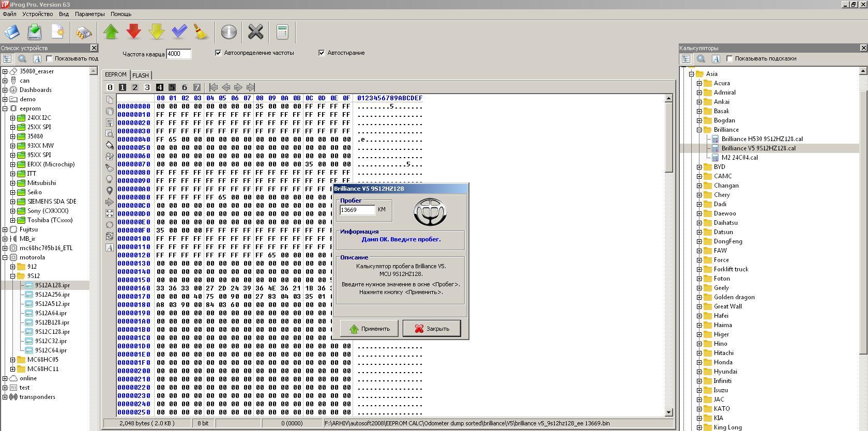Select Brilliance H530 9S12HZ128.cal

(x=762, y=139)
